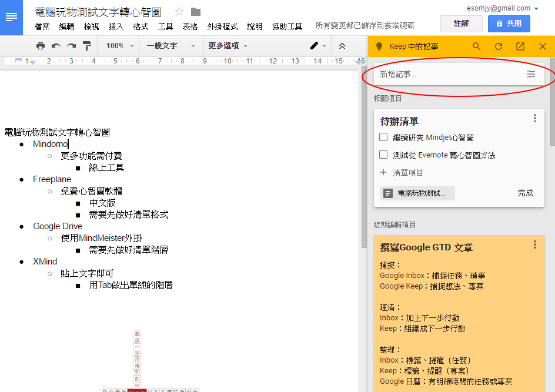Click the Mindomo bullet text

click(50, 144)
